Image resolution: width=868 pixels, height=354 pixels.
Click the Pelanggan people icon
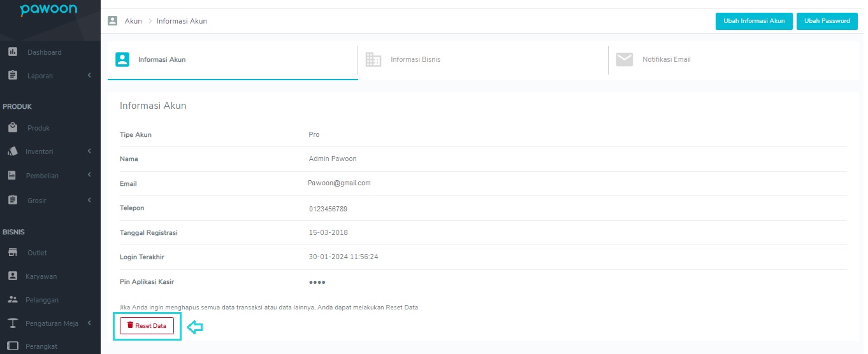[x=13, y=299]
